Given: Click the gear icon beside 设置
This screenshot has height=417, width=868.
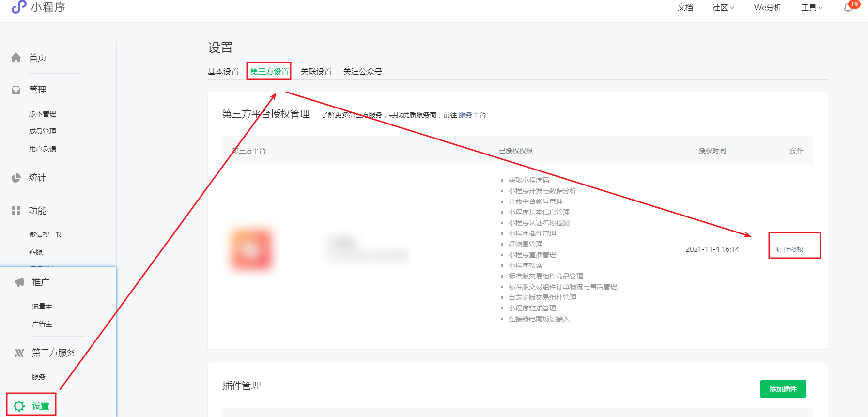Looking at the screenshot, I should [x=19, y=406].
